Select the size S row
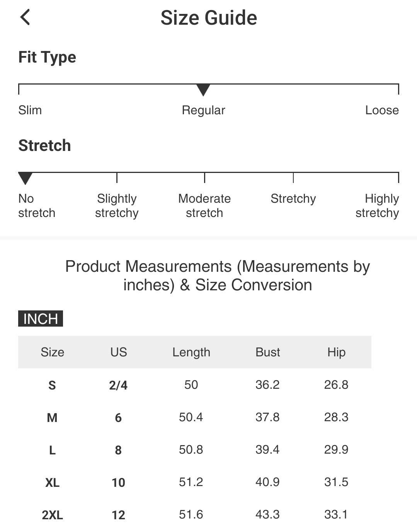417x532 pixels. 195,385
